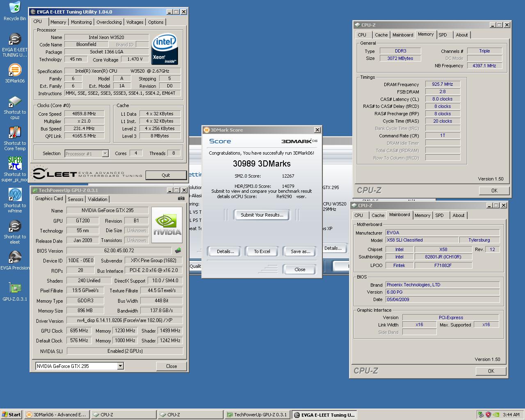
Task: Select the Voltages tab in E-LEET
Action: click(135, 22)
